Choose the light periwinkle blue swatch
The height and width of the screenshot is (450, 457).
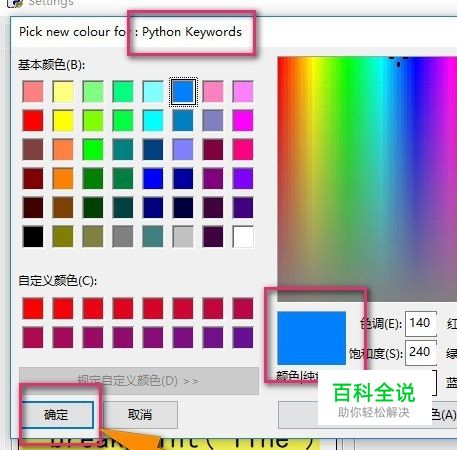(x=183, y=149)
